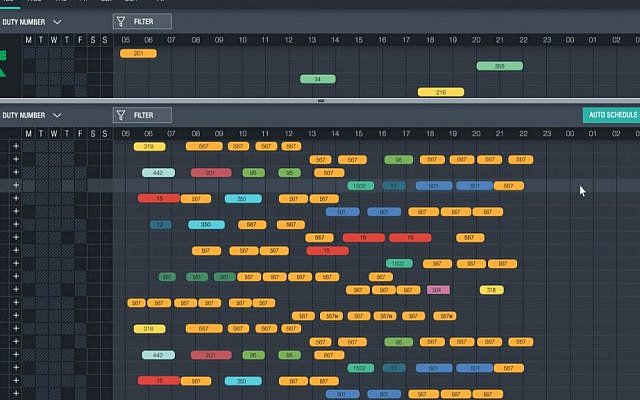Open the lower panel's Duty Number dropdown
640x400 pixels.
(32, 116)
